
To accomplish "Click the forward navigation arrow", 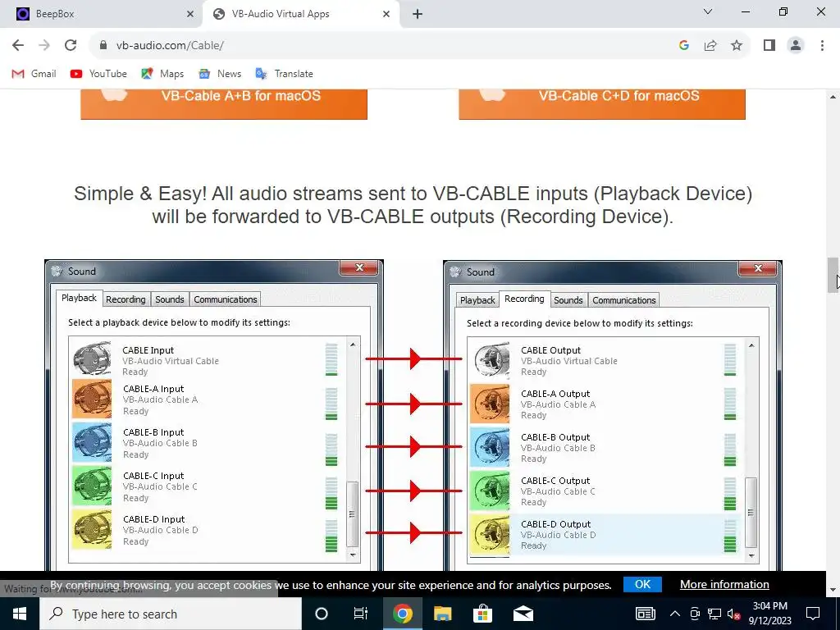I will [x=44, y=45].
